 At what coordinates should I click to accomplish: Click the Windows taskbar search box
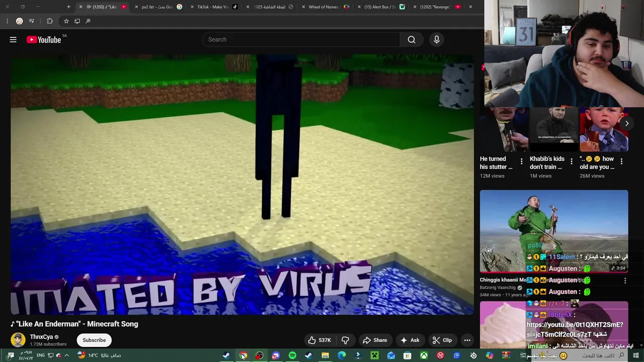coord(579,355)
